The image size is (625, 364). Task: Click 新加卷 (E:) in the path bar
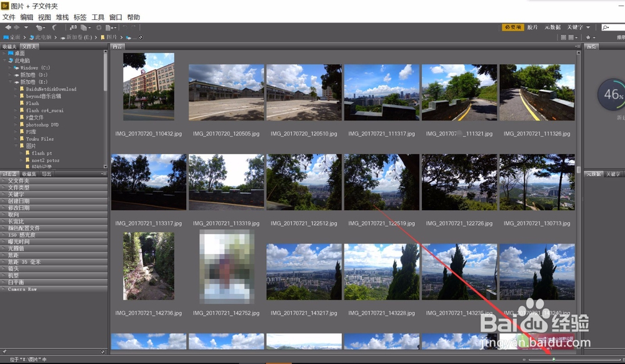pyautogui.click(x=76, y=37)
